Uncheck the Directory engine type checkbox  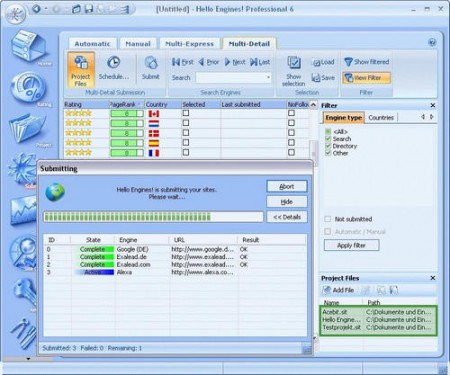click(328, 146)
